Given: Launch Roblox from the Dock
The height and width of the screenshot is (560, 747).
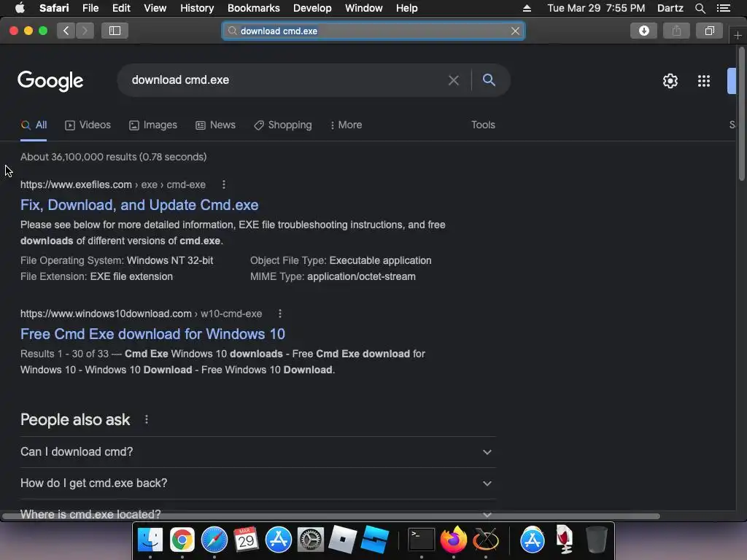Looking at the screenshot, I should pyautogui.click(x=343, y=540).
